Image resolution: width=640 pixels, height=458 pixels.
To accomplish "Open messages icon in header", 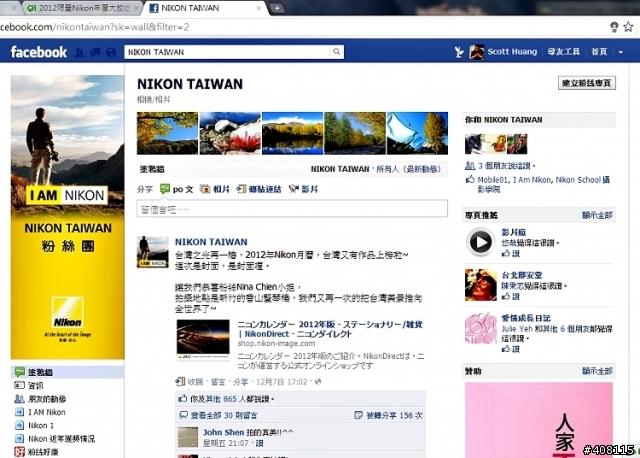I will pos(95,52).
